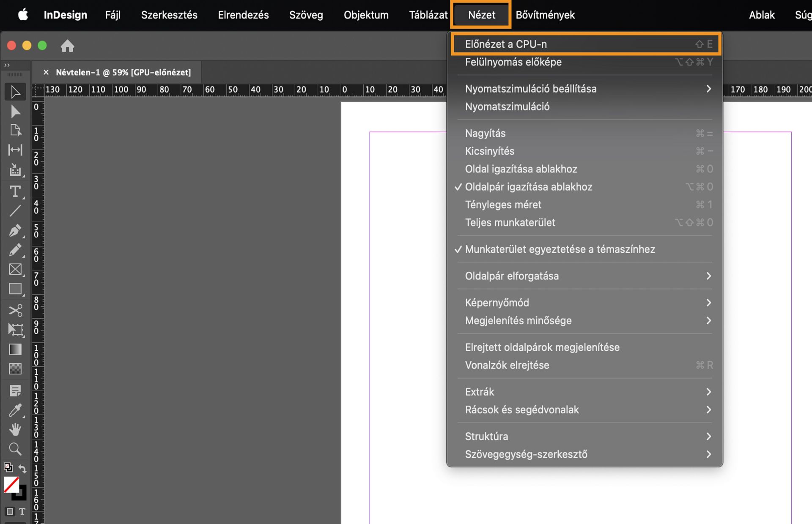Select the Rectangle frame tool

click(16, 269)
